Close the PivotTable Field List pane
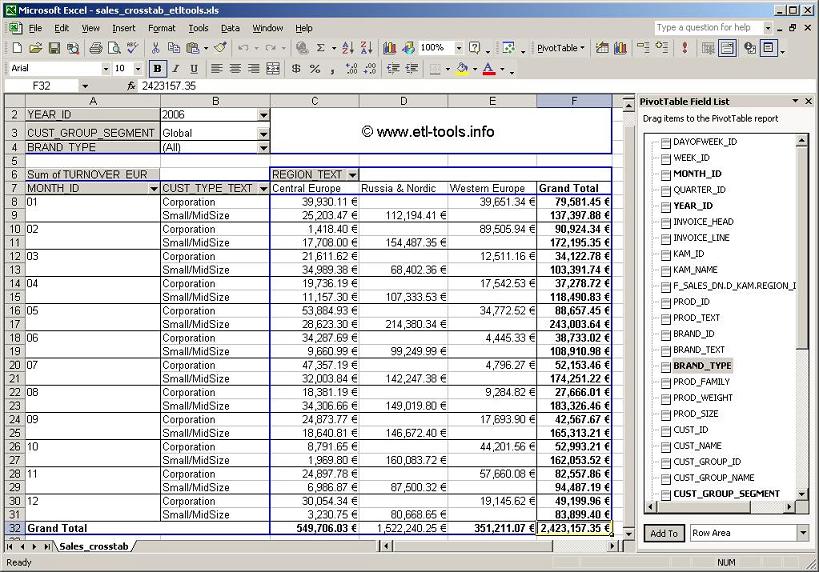The image size is (819, 572). [x=809, y=101]
